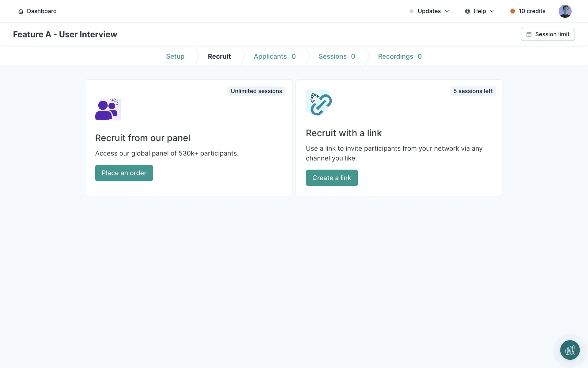Viewport: 588px width, 368px height.
Task: Click the purple panel participants icon
Action: tap(108, 109)
